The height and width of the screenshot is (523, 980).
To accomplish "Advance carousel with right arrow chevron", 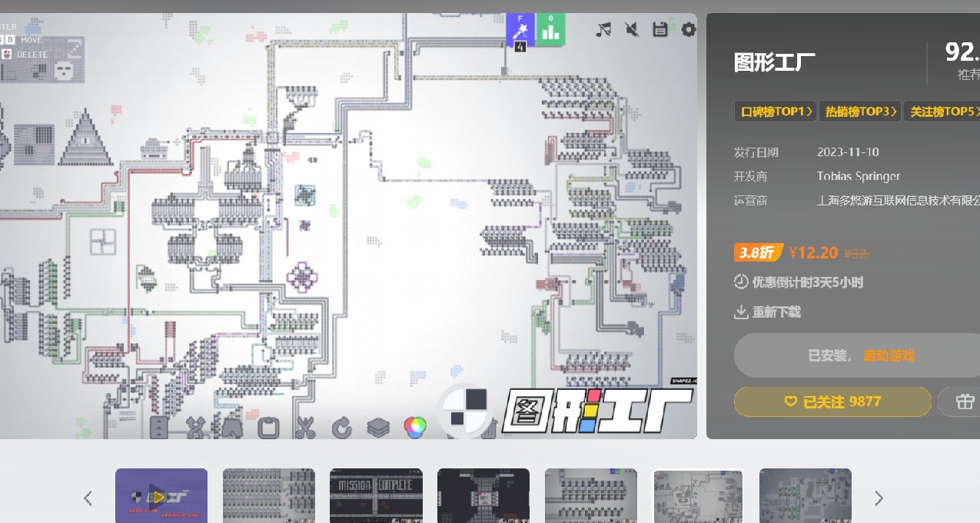I will (x=879, y=498).
